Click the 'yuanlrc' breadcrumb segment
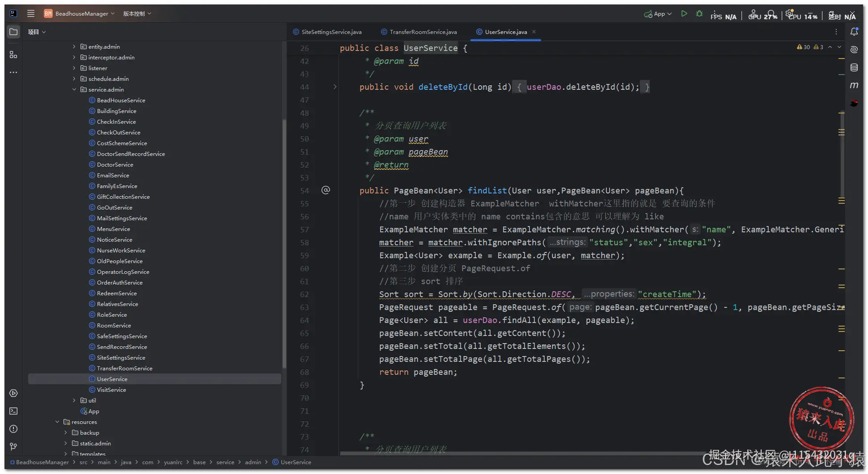The height and width of the screenshot is (474, 868). coord(173,462)
